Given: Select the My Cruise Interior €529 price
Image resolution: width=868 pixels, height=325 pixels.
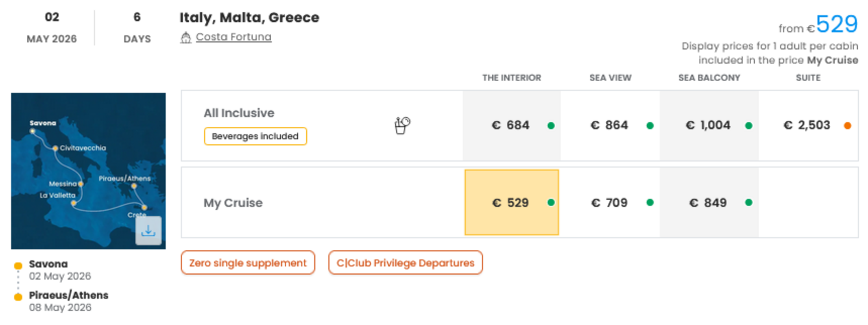Looking at the screenshot, I should (x=512, y=202).
